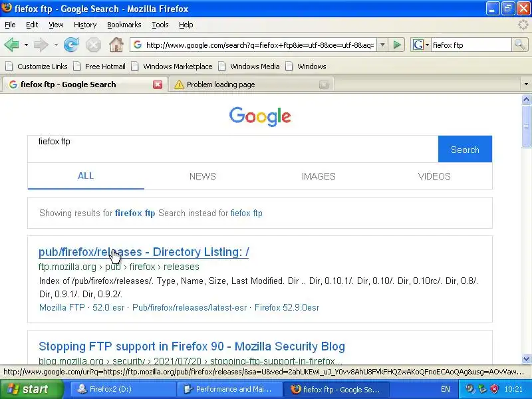This screenshot has width=532, height=399.
Task: Click the red security shield tray icon
Action: 494,389
